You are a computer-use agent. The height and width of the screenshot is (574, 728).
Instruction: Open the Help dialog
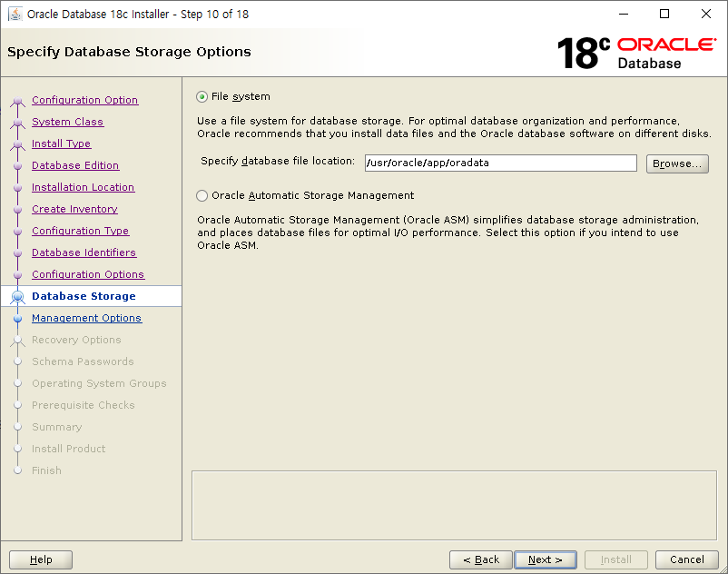[41, 559]
